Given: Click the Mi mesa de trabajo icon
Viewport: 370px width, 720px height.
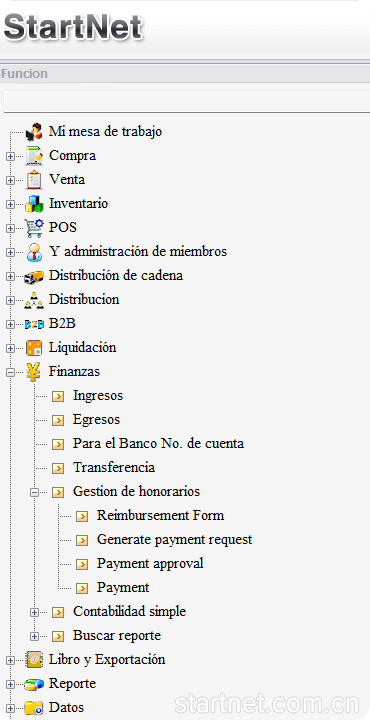Looking at the screenshot, I should tap(34, 132).
